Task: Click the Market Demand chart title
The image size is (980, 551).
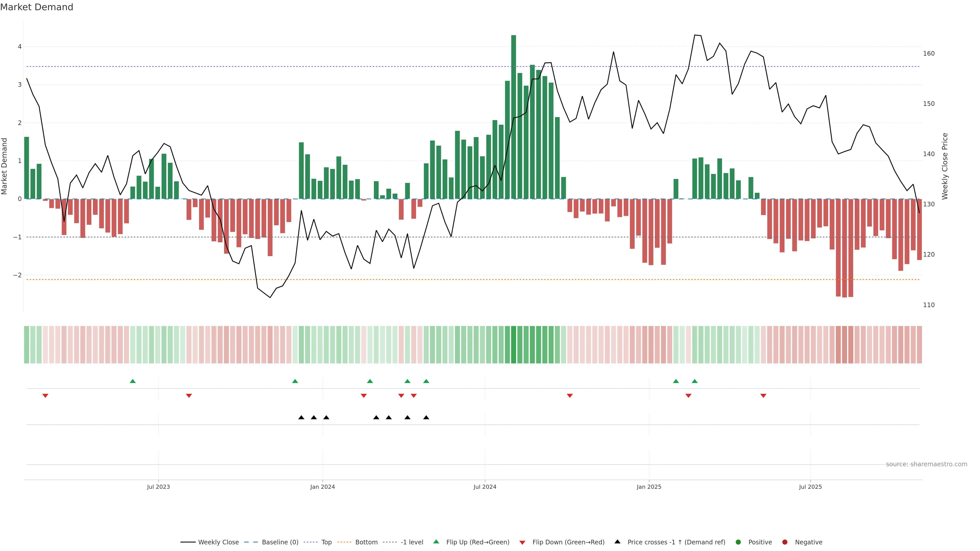Action: click(x=36, y=7)
